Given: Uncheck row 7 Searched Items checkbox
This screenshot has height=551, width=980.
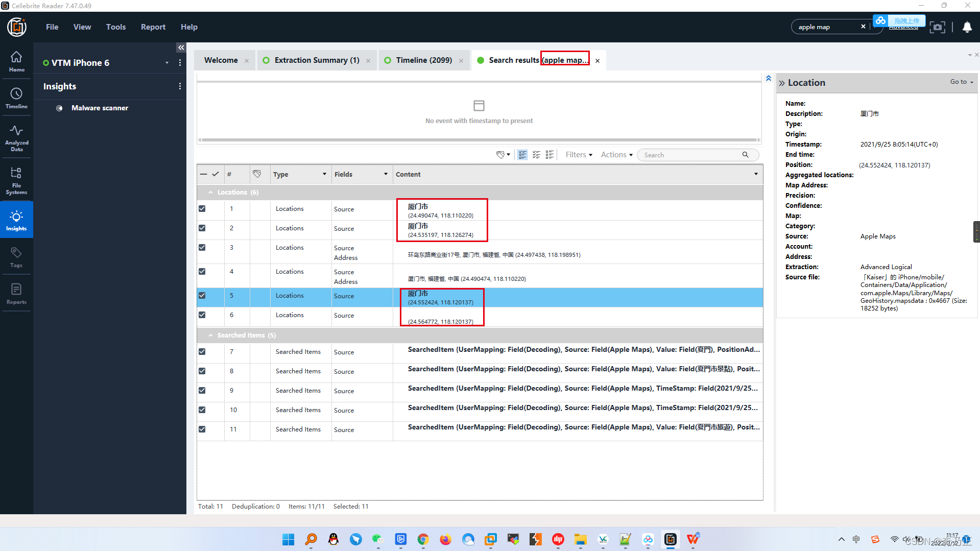Looking at the screenshot, I should click(x=202, y=352).
